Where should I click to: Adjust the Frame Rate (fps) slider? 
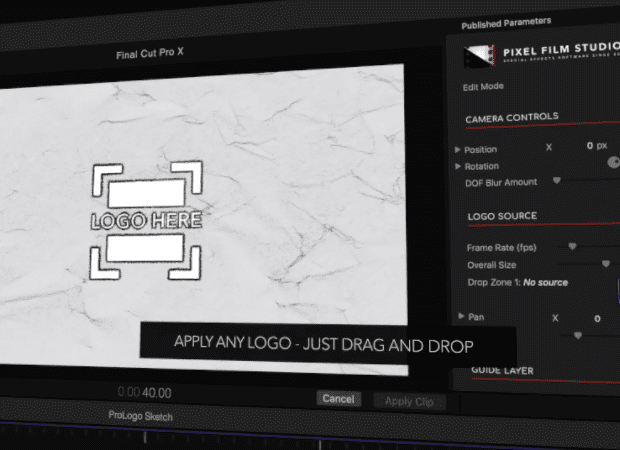tap(572, 246)
